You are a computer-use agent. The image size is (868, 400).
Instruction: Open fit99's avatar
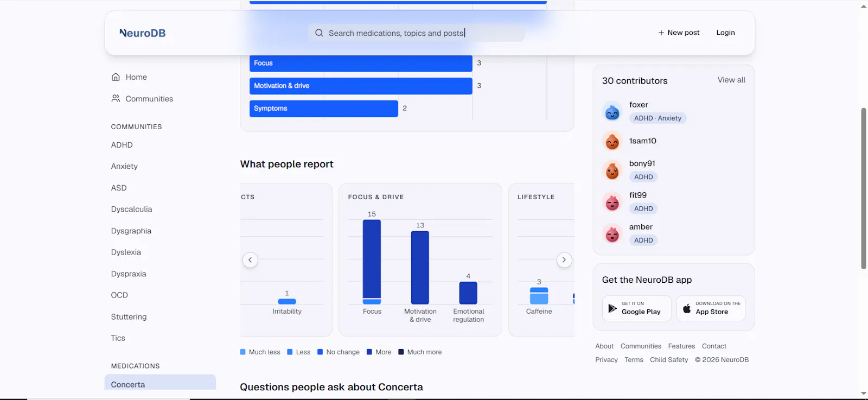pyautogui.click(x=612, y=202)
